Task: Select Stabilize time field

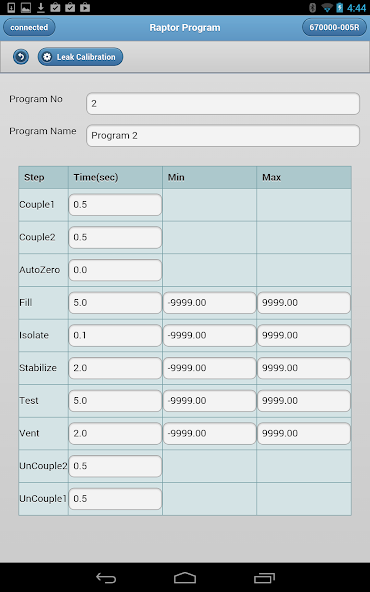Action: 115,368
